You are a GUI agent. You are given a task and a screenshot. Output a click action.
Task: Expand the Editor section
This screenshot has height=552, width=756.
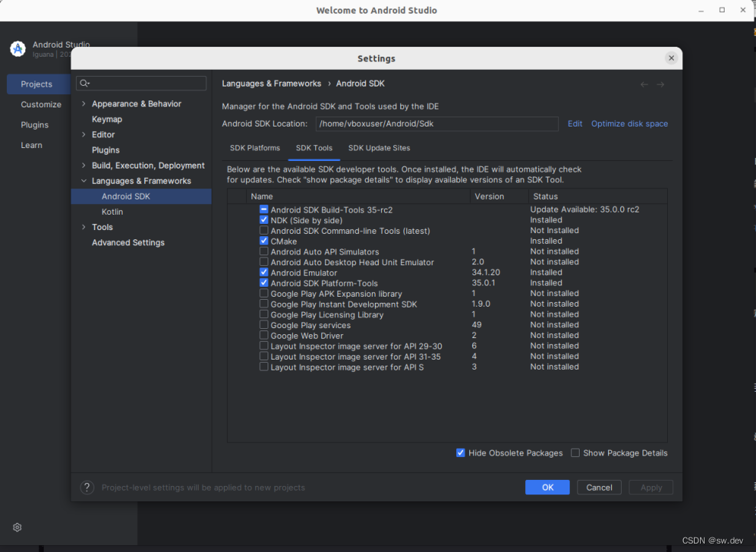pyautogui.click(x=84, y=134)
